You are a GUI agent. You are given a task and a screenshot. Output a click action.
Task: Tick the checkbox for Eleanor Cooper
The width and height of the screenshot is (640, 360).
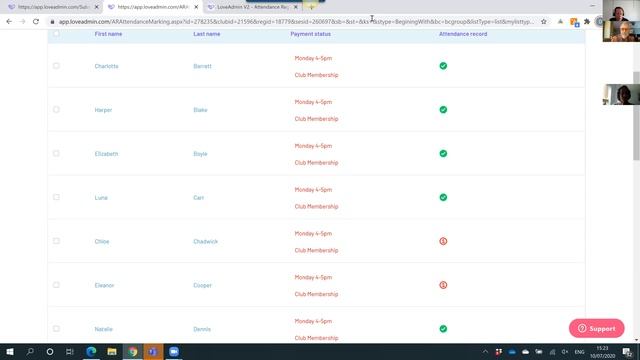tap(56, 285)
